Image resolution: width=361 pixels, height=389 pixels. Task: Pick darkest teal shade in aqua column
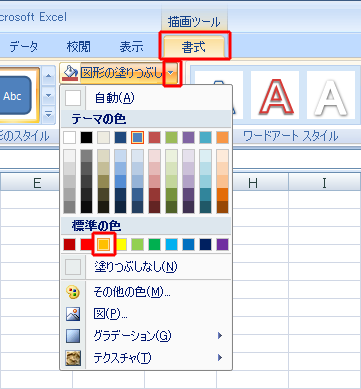point(205,207)
